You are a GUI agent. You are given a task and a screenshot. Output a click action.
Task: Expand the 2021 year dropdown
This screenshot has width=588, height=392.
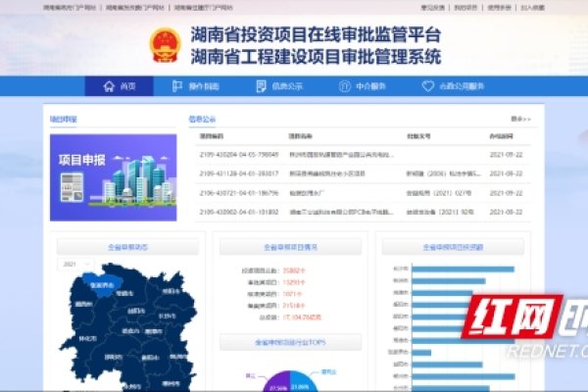click(x=75, y=264)
